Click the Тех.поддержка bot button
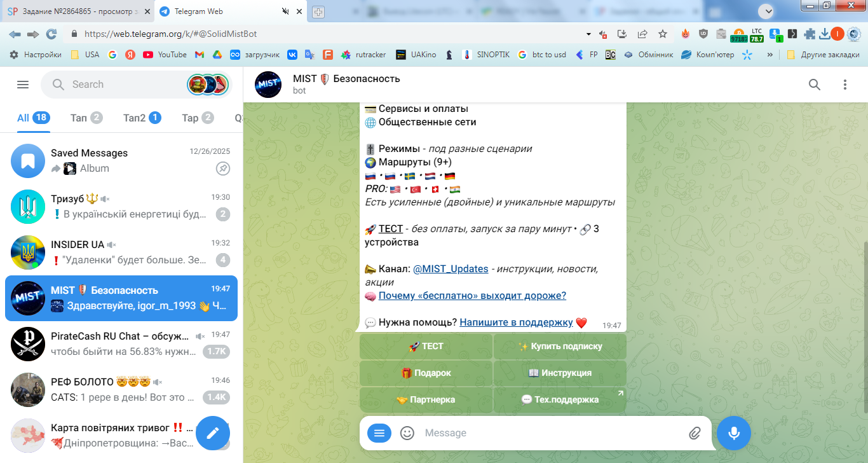Screen dimensions: 868x463 tap(560, 400)
